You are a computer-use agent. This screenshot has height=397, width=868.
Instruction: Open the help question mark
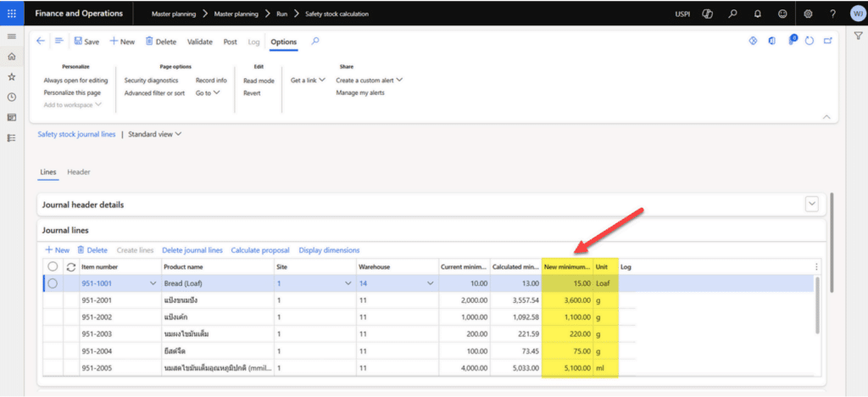coord(832,14)
